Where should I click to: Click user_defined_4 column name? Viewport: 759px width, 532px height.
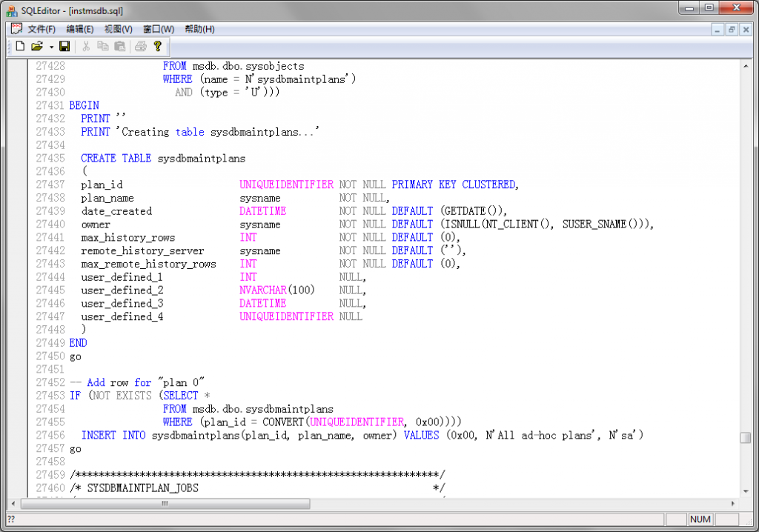[122, 316]
